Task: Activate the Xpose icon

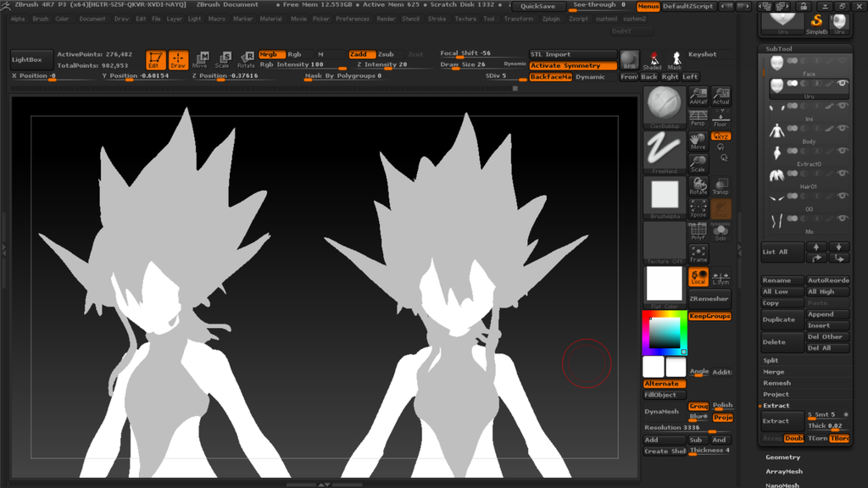Action: [x=698, y=208]
